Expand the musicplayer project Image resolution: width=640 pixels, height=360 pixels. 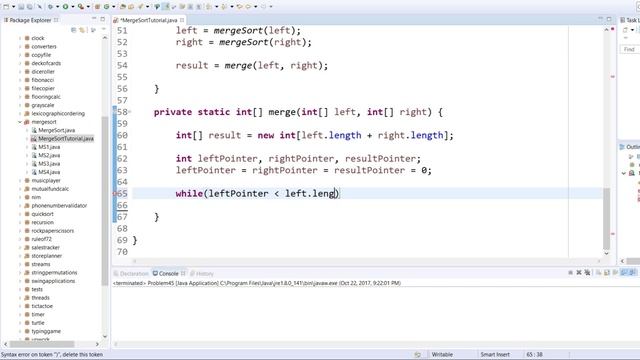(20, 180)
